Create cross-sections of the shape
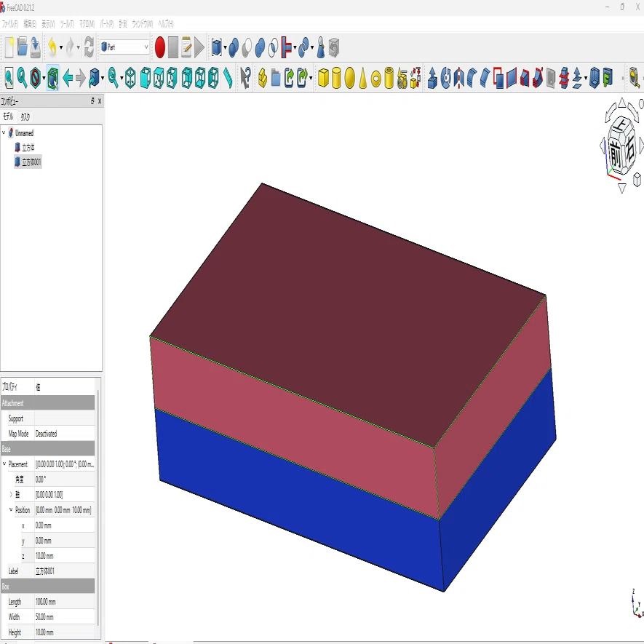This screenshot has height=644, width=644. tap(564, 78)
